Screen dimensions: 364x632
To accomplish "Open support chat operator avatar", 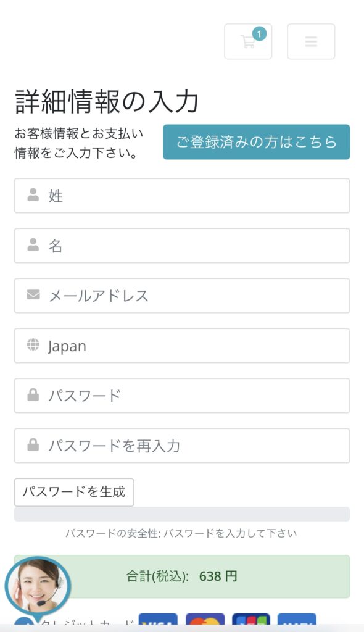I will click(x=38, y=588).
